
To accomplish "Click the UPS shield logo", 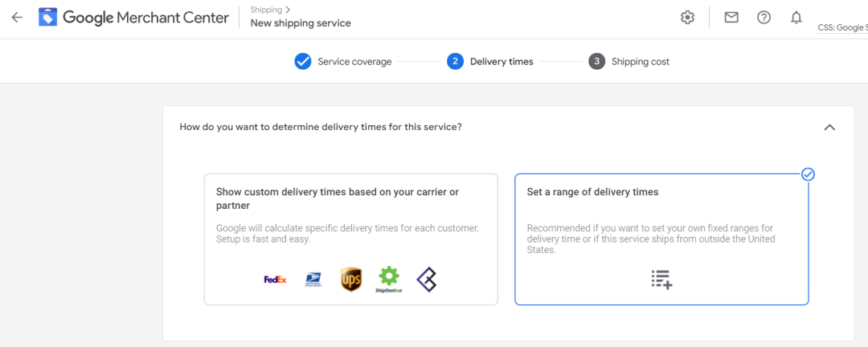I will click(351, 280).
